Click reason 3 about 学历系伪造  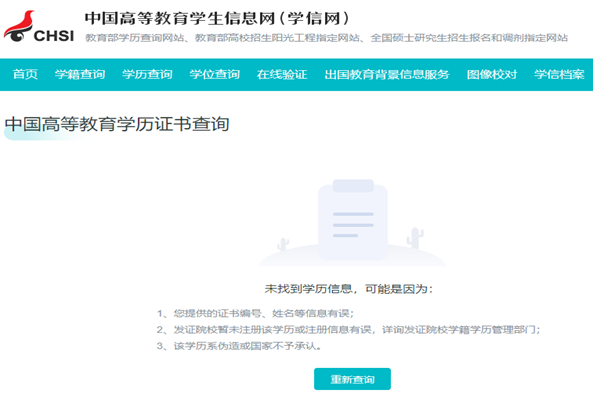(x=239, y=346)
